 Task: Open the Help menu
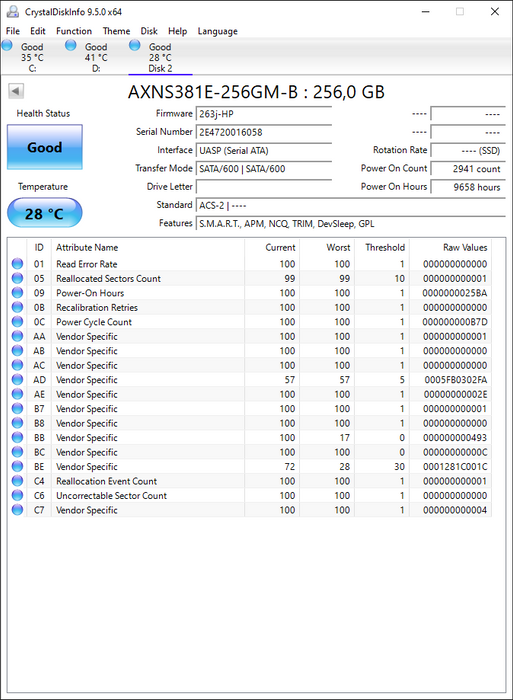177,31
